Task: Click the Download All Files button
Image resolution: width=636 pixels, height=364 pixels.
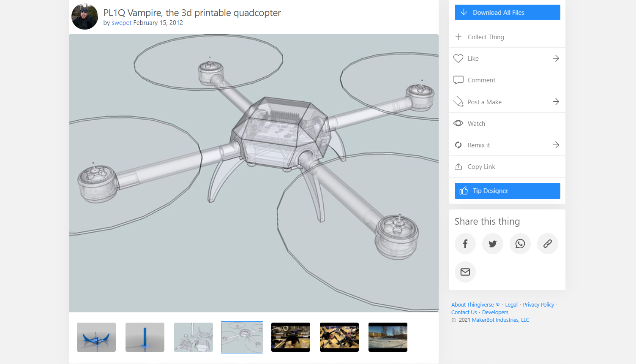Action: [507, 13]
